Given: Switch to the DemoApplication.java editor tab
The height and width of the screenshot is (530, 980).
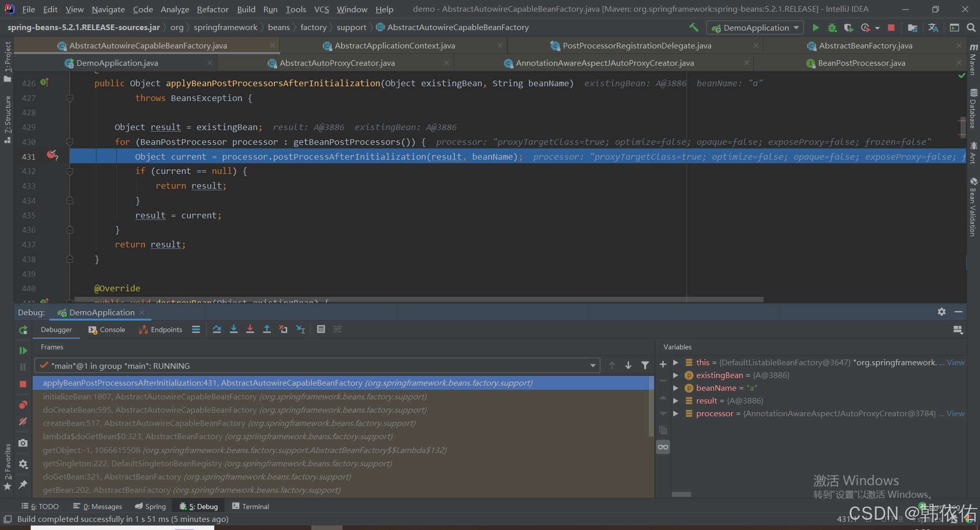Looking at the screenshot, I should pos(117,63).
